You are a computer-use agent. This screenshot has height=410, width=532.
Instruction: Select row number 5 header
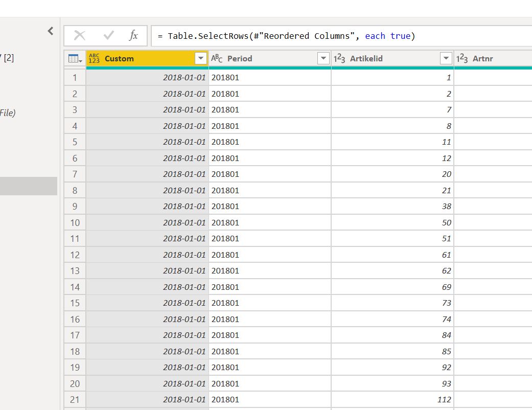tap(75, 142)
